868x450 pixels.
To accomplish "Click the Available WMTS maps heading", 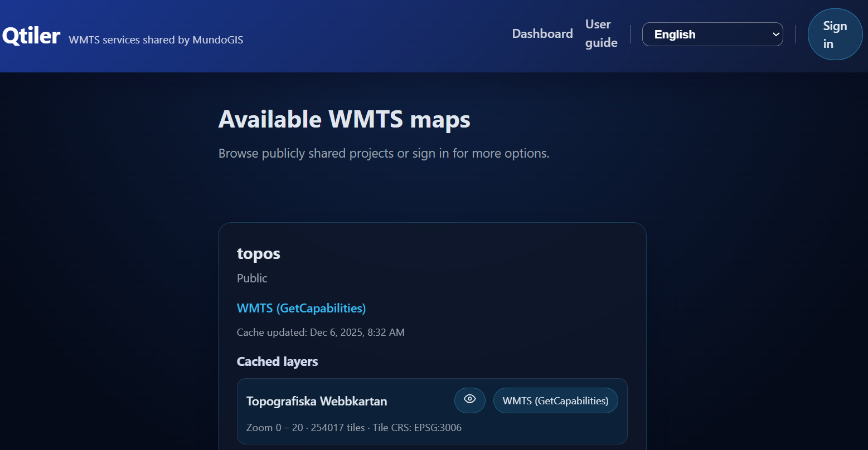I will click(x=344, y=119).
